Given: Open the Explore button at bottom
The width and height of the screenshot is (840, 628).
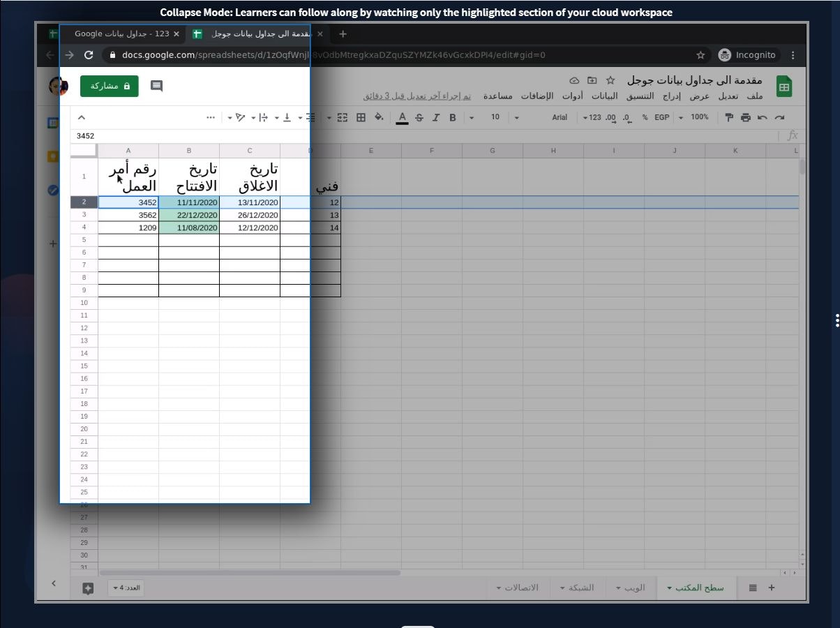Looking at the screenshot, I should click(x=88, y=588).
